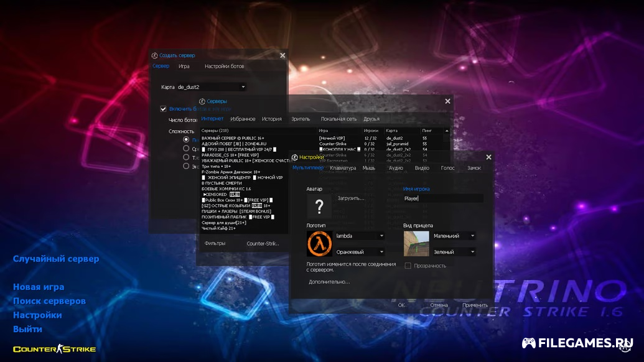The width and height of the screenshot is (644, 362).
Task: Enable the Прозрачность checkbox
Action: 408,266
